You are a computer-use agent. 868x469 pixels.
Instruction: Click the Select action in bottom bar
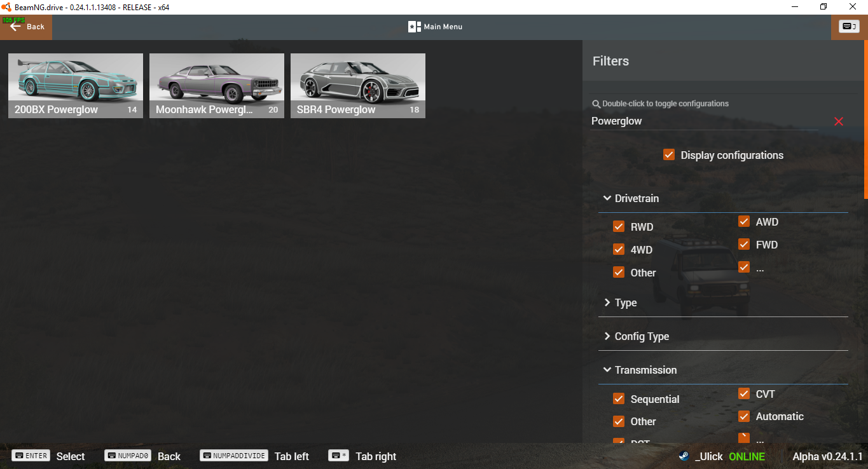[71, 456]
